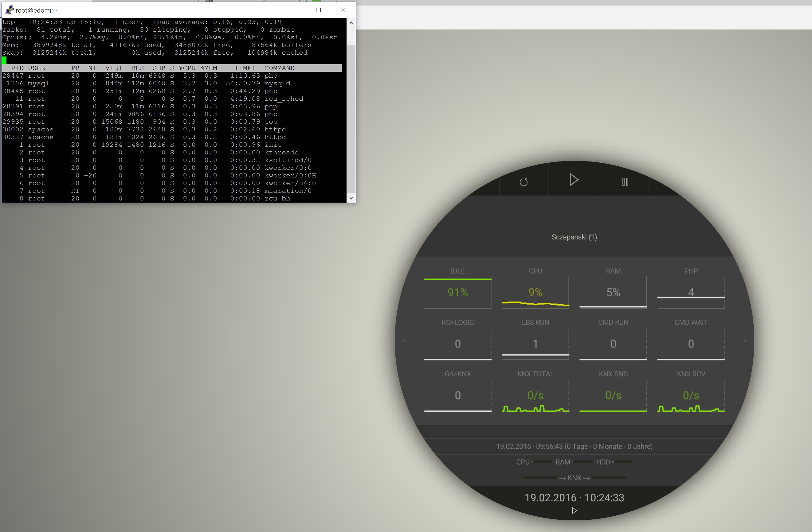Click the top process row PID 29935
Image resolution: width=812 pixels, height=532 pixels.
coord(172,122)
